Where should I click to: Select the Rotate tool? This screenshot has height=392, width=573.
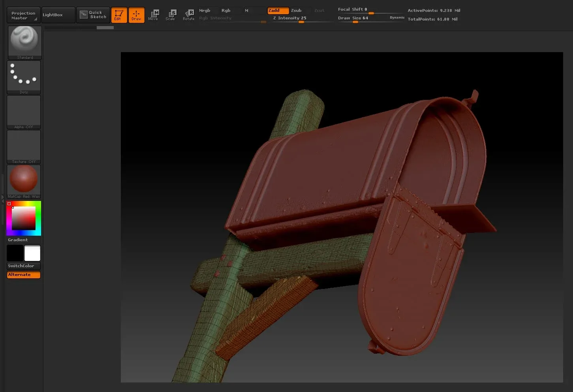(x=188, y=15)
